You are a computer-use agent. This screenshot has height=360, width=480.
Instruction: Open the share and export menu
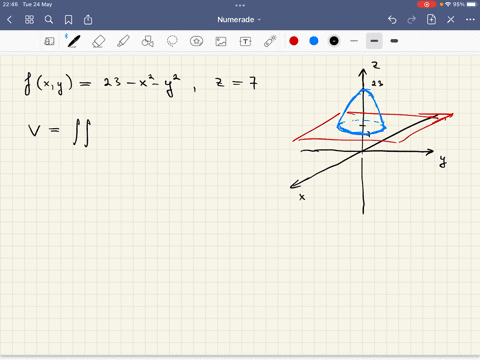(88, 20)
